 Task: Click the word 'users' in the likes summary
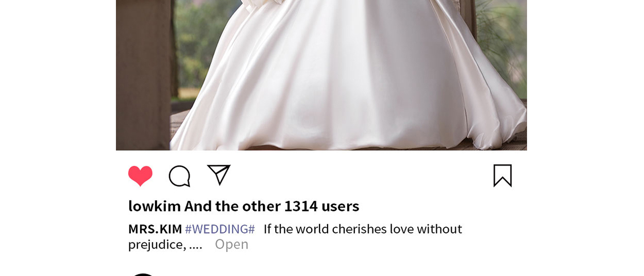coord(340,206)
